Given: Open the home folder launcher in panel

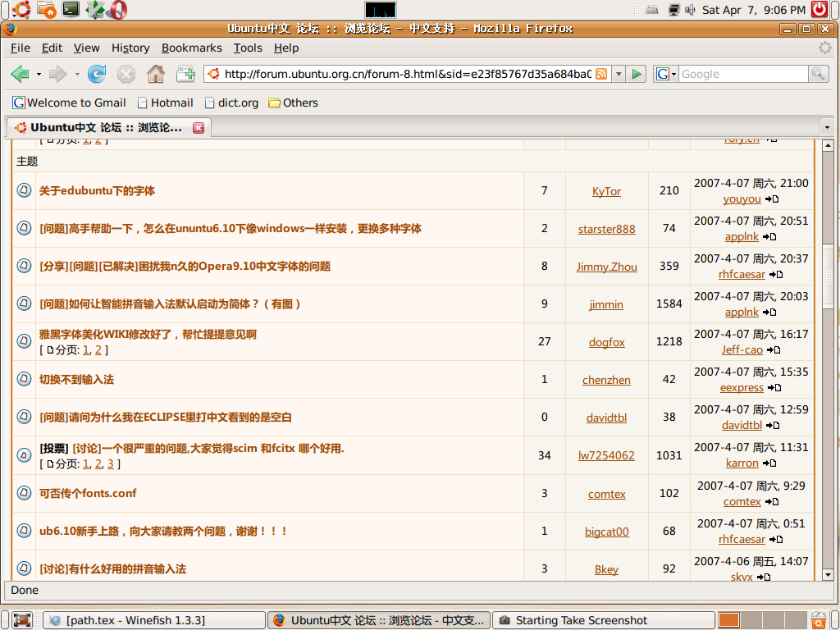Looking at the screenshot, I should 47,10.
